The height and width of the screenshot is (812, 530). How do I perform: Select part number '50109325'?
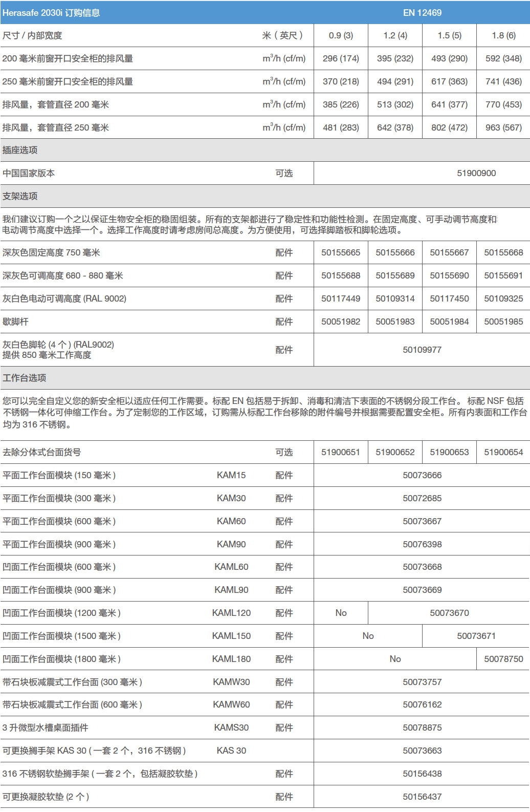click(x=503, y=298)
